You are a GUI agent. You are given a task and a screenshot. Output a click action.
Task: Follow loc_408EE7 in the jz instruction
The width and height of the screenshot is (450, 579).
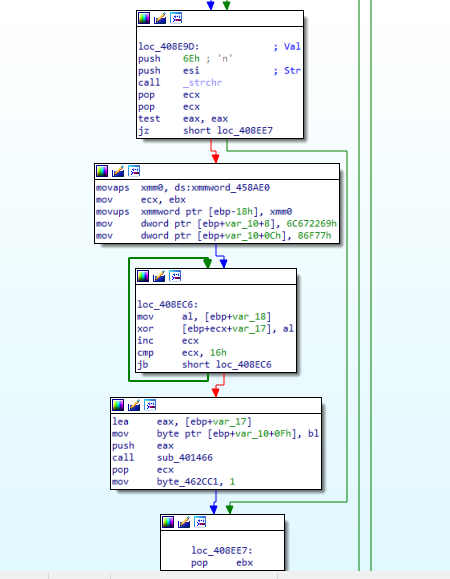[x=245, y=131]
